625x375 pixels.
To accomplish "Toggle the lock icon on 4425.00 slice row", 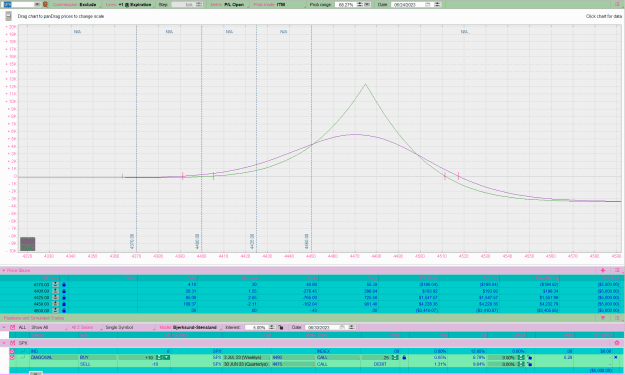I will pyautogui.click(x=64, y=297).
